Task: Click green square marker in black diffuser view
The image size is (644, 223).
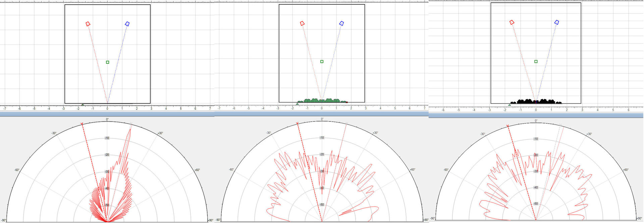Action: click(x=536, y=62)
